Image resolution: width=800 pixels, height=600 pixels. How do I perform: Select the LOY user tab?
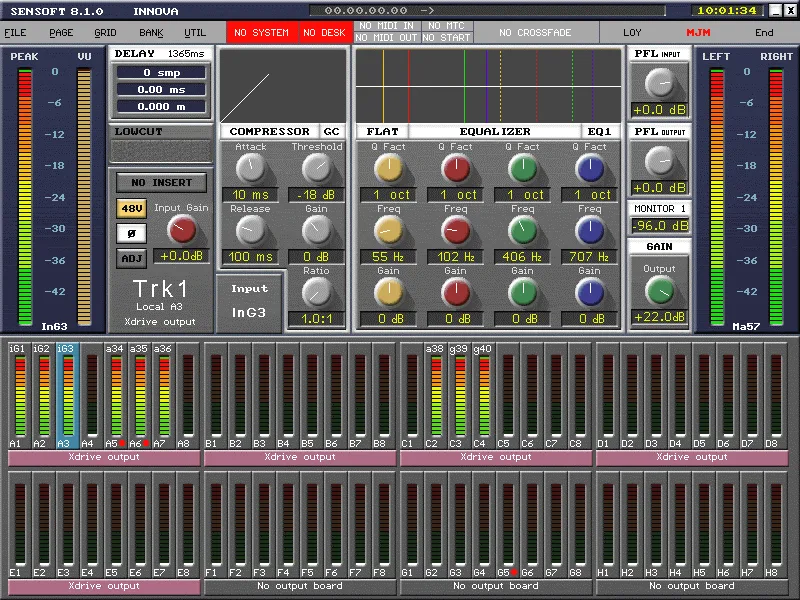[632, 33]
